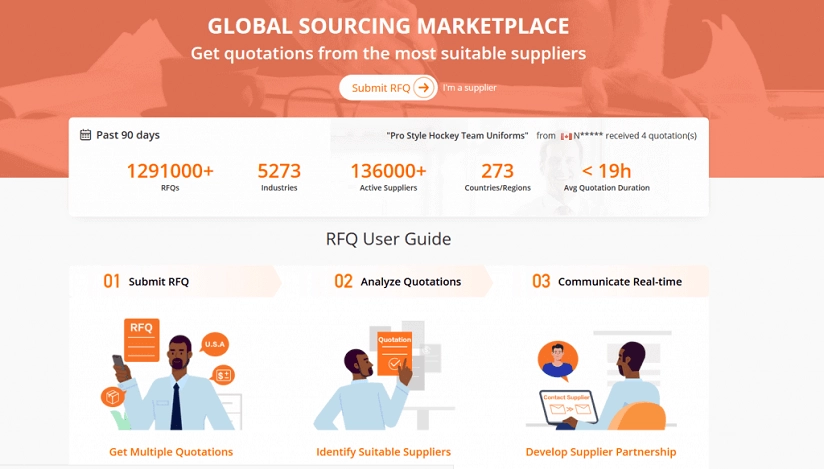Click the Quotation document illustration
The height and width of the screenshot is (469, 824).
point(394,352)
